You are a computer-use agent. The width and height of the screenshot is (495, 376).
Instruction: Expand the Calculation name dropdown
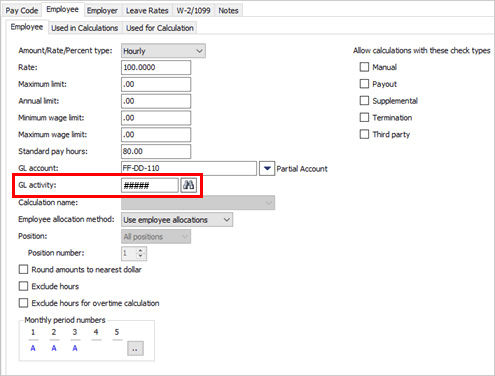198,203
